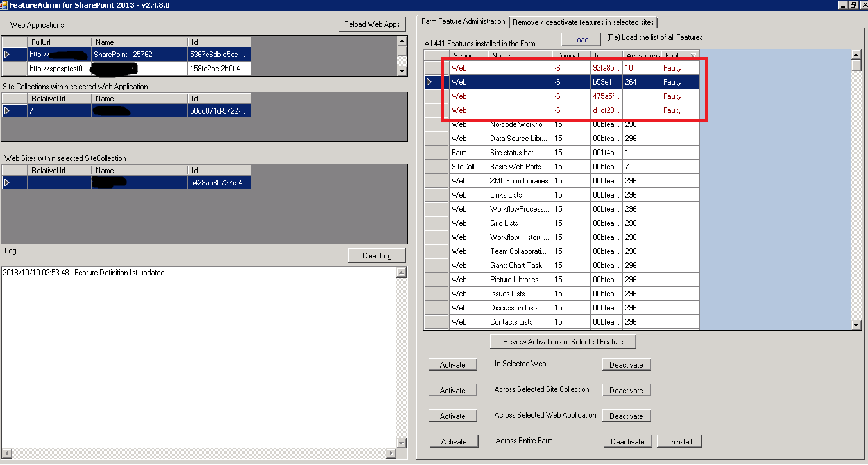Click the down arrow of Web Applications scrollbar
Viewport: 868px width, 465px height.
click(402, 71)
